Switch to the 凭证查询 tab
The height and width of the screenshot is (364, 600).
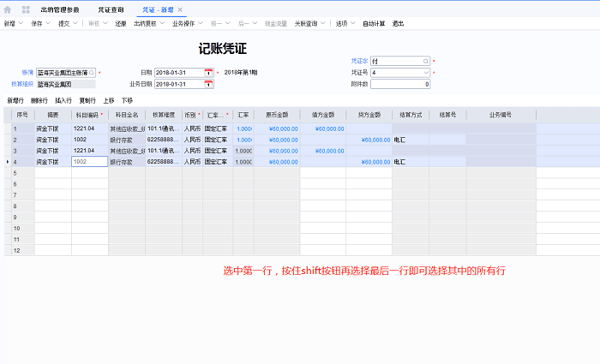(111, 9)
